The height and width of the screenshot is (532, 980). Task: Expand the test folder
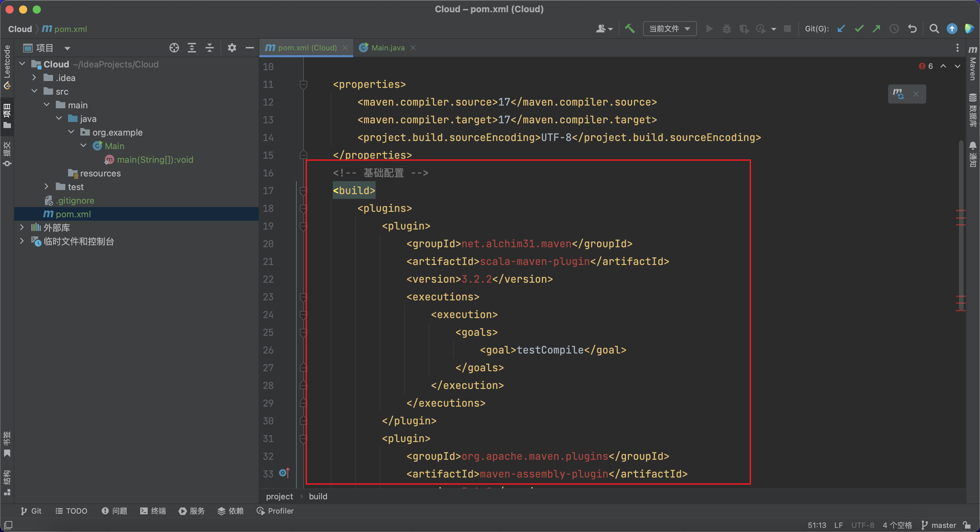point(46,187)
